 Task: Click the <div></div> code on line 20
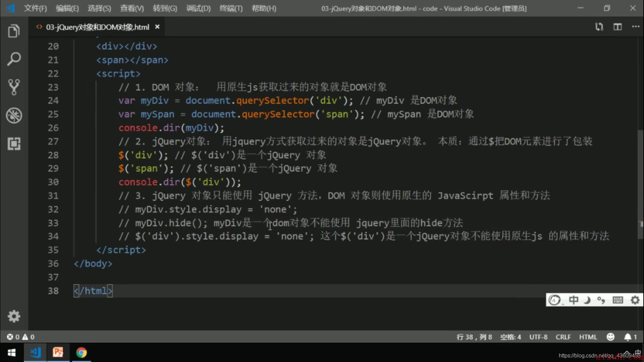point(126,46)
